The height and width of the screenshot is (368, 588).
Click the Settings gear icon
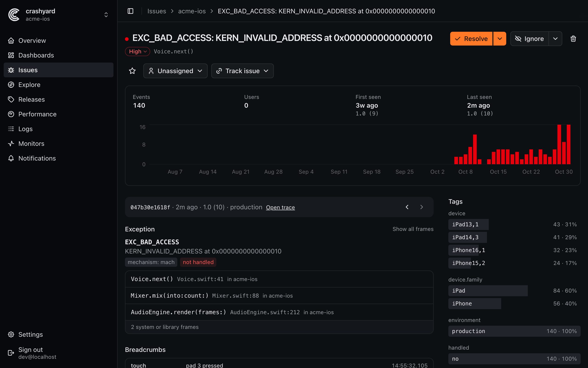[11, 334]
